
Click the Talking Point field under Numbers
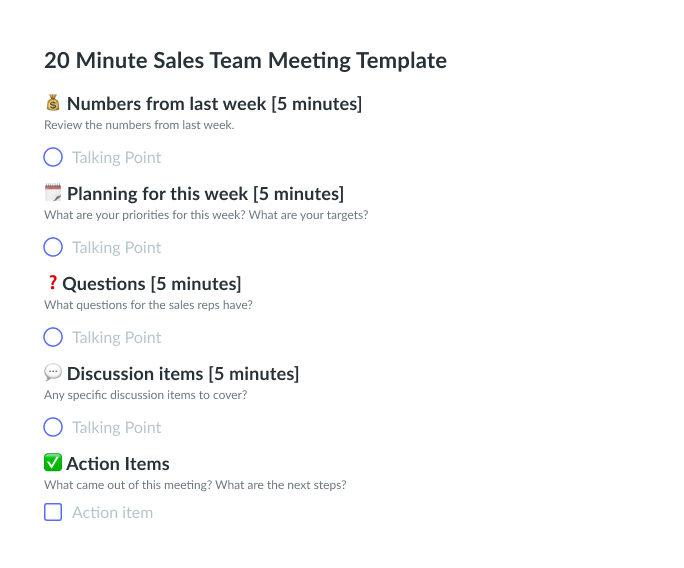(116, 157)
